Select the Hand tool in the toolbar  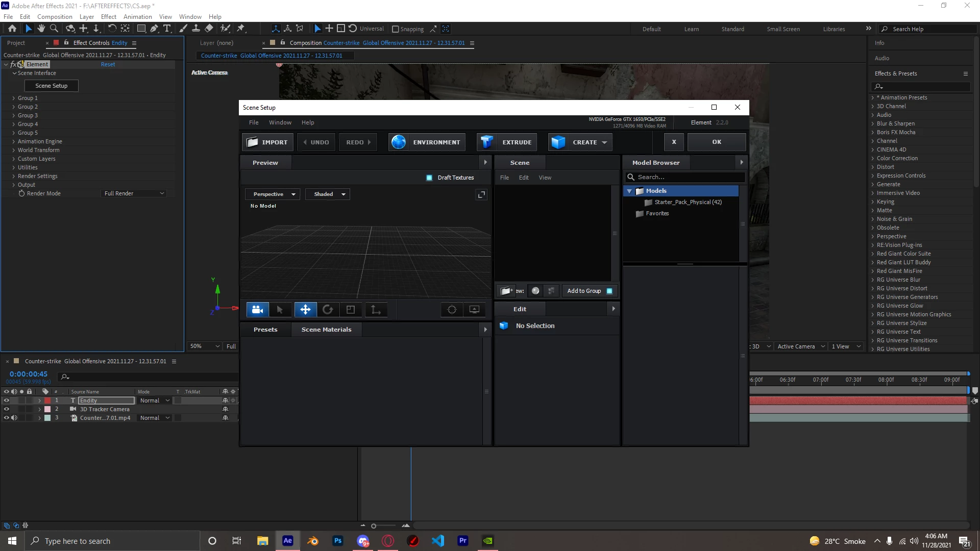click(41, 29)
